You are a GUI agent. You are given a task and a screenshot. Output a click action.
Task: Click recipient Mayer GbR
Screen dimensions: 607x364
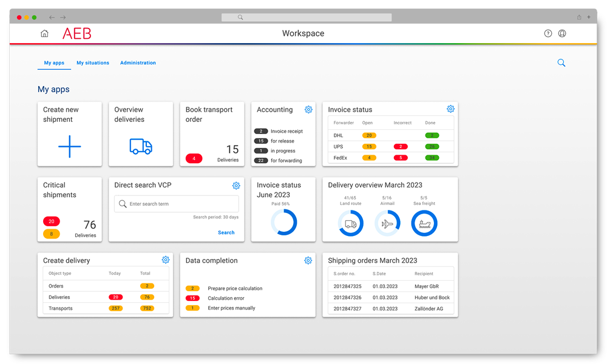pos(427,286)
